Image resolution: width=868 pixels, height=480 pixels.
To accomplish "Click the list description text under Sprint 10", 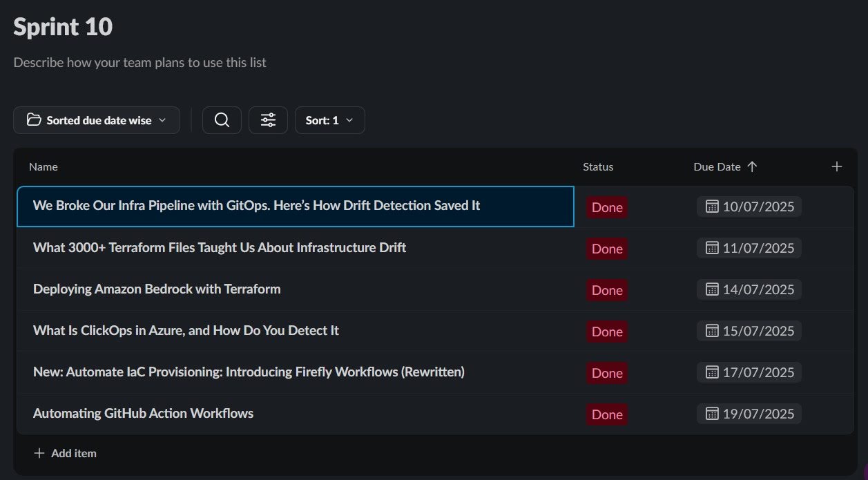I will click(x=139, y=62).
